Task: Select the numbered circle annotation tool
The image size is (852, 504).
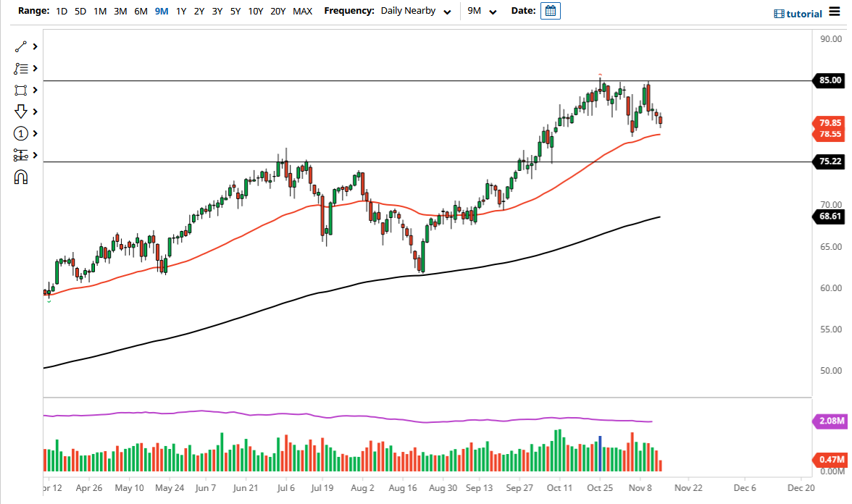Action: click(x=21, y=133)
